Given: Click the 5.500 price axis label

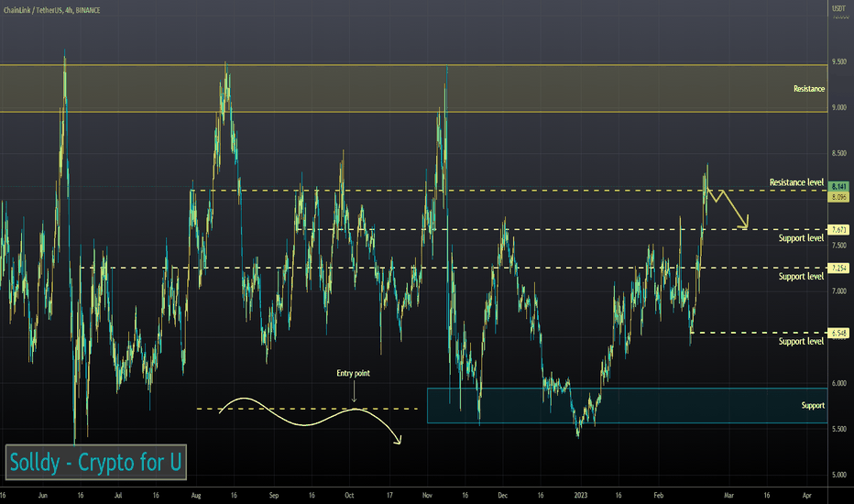Looking at the screenshot, I should point(838,430).
